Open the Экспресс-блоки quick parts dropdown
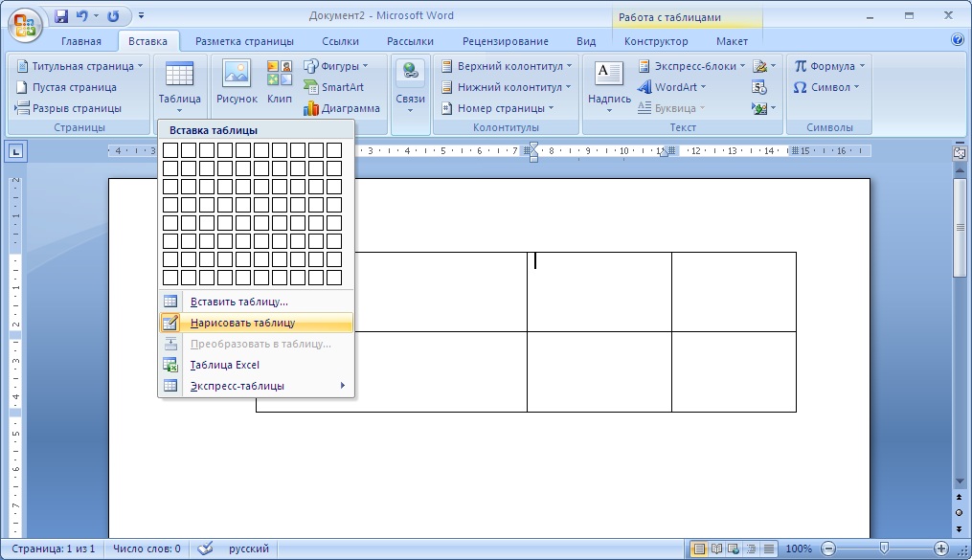 coord(691,66)
